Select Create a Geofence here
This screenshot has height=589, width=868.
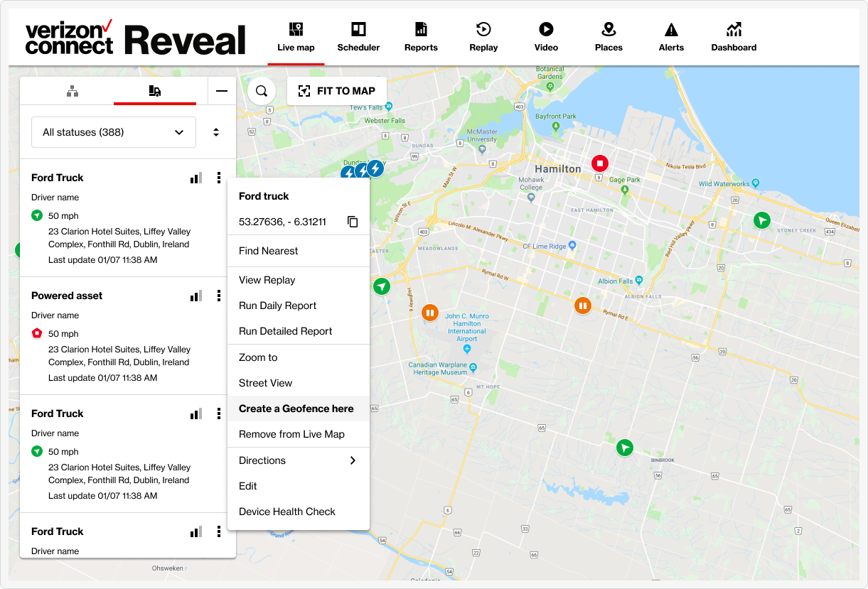[x=296, y=409]
